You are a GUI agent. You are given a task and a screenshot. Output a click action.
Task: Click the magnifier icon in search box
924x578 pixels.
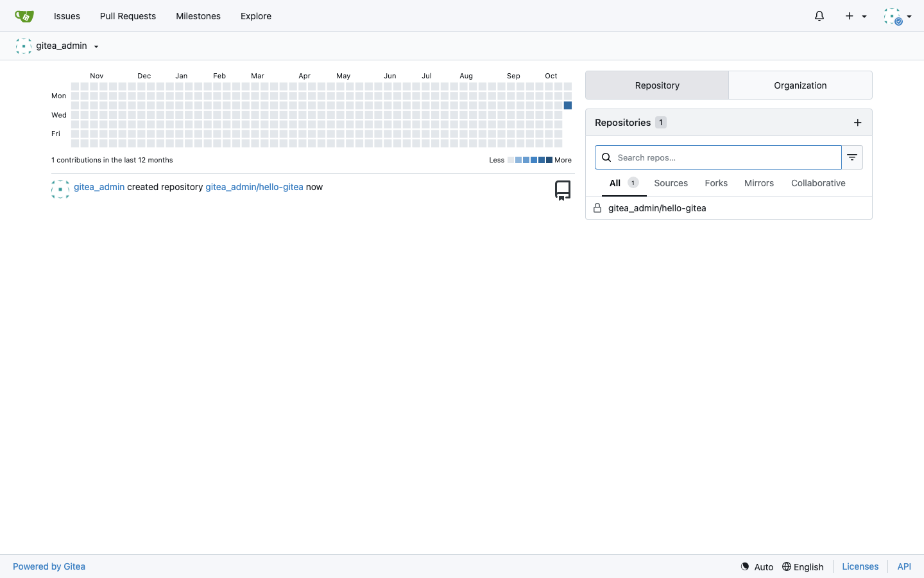point(606,157)
